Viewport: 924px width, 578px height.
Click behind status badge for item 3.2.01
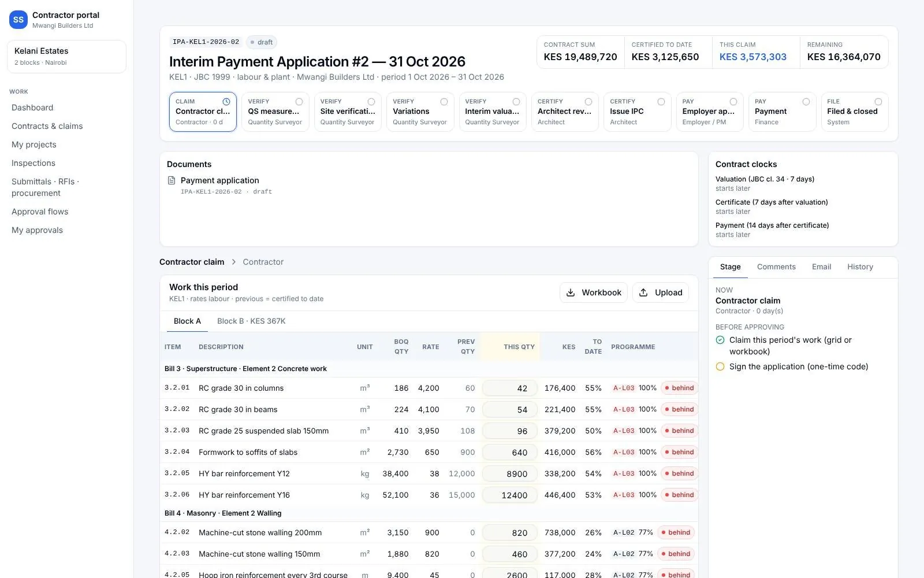coord(679,388)
